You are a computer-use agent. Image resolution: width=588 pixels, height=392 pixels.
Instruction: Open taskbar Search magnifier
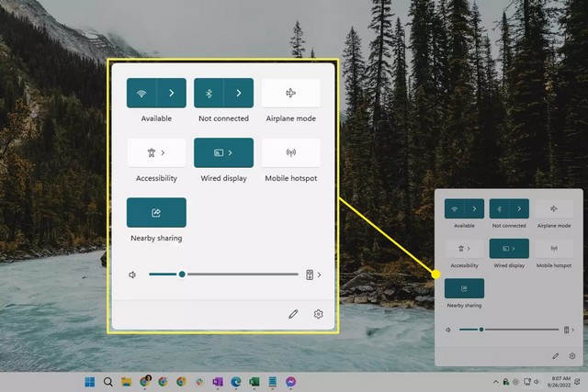click(x=108, y=382)
